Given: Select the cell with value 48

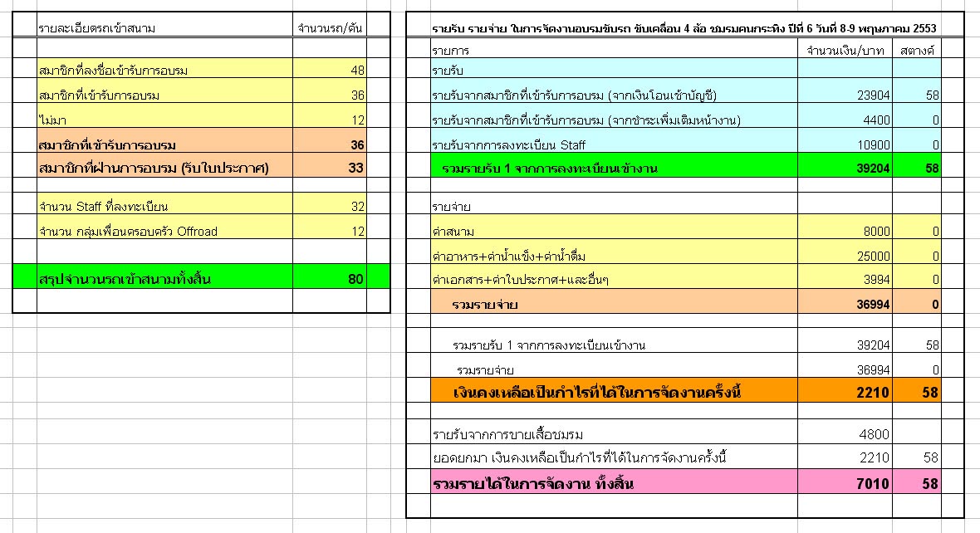Looking at the screenshot, I should pyautogui.click(x=330, y=71).
